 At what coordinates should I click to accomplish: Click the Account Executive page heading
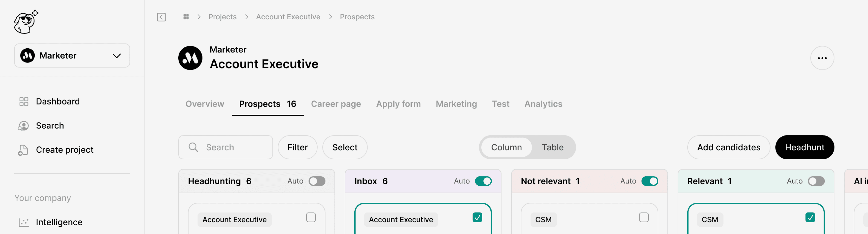(264, 64)
